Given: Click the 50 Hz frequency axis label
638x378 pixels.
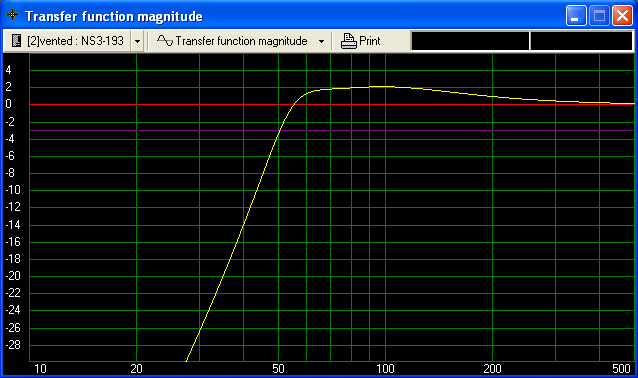Looking at the screenshot, I should [x=278, y=369].
